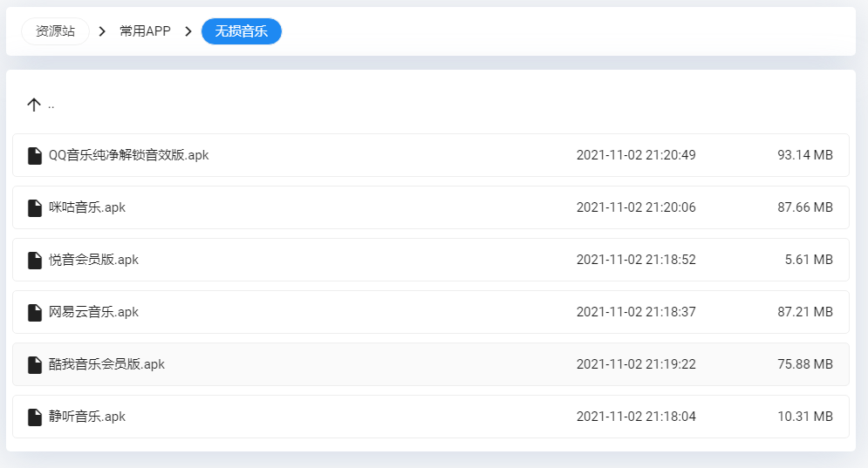Click the file icon of 悦音会员版.apk
868x468 pixels.
pyautogui.click(x=35, y=260)
